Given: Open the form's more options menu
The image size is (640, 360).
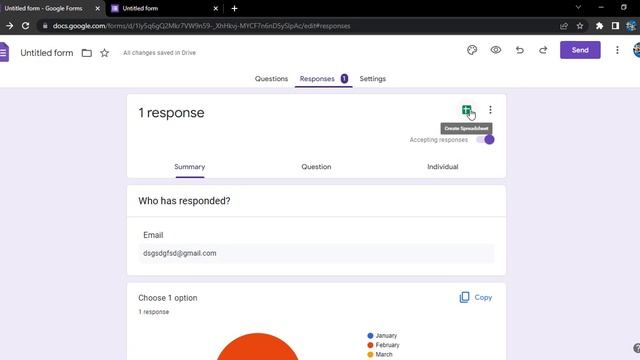Looking at the screenshot, I should [x=617, y=50].
